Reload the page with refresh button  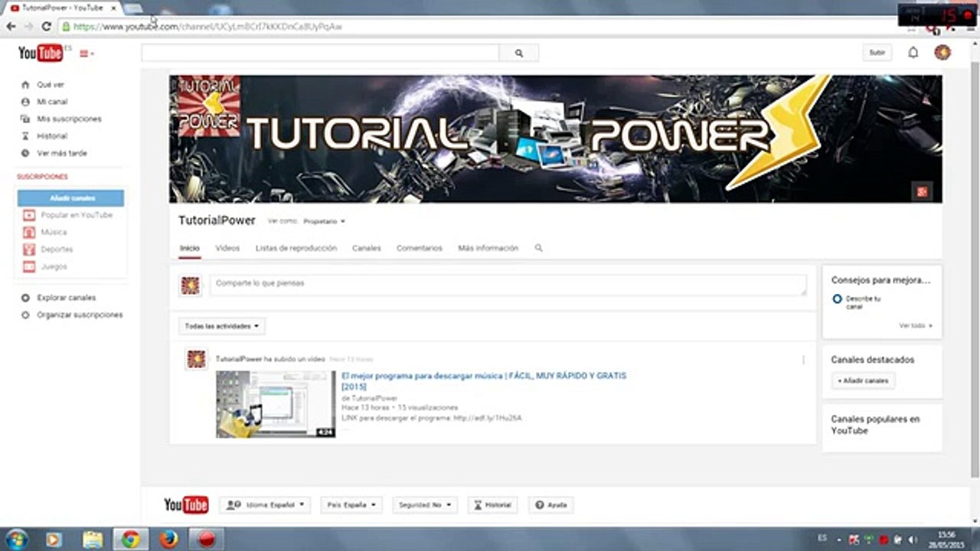click(45, 26)
